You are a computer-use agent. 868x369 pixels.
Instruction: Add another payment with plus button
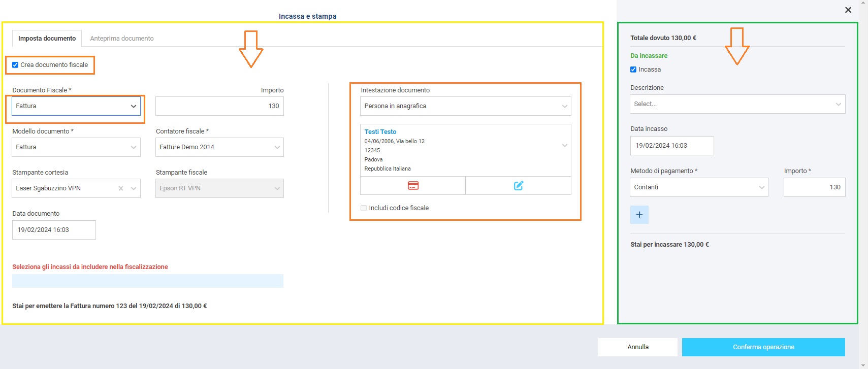(x=639, y=215)
